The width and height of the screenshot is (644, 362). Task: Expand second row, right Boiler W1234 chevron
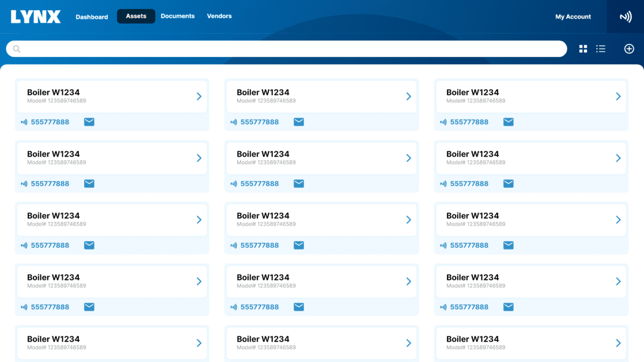(x=618, y=158)
